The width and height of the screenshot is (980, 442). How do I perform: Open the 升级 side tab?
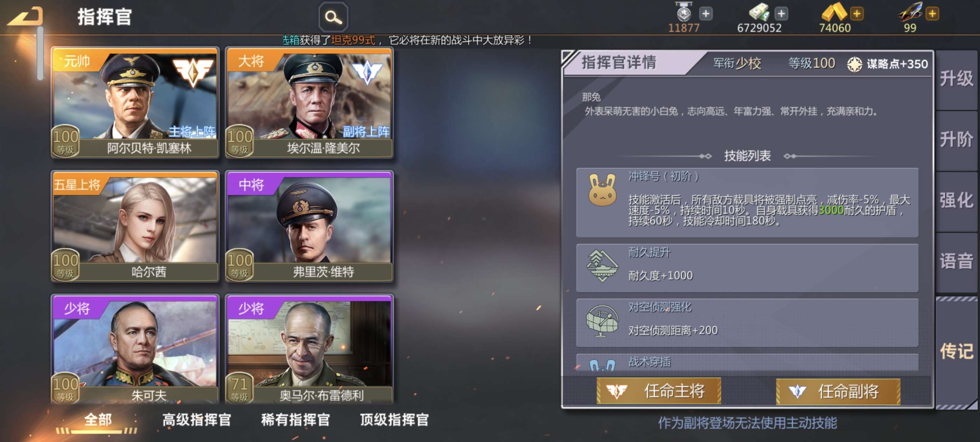pos(957,79)
